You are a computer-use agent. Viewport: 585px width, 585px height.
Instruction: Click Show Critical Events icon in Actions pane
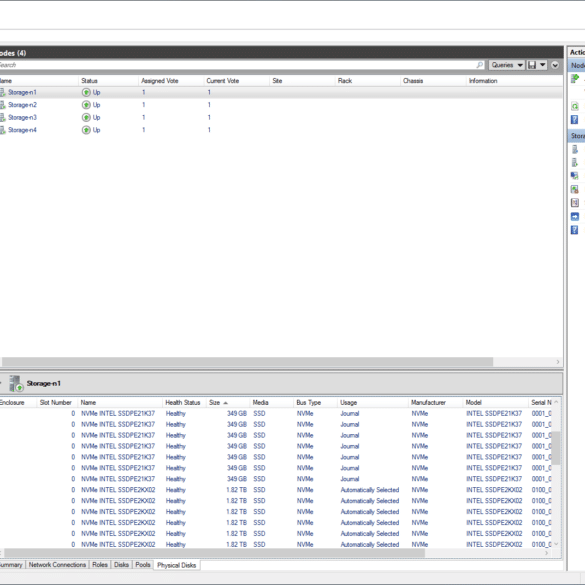point(575,203)
